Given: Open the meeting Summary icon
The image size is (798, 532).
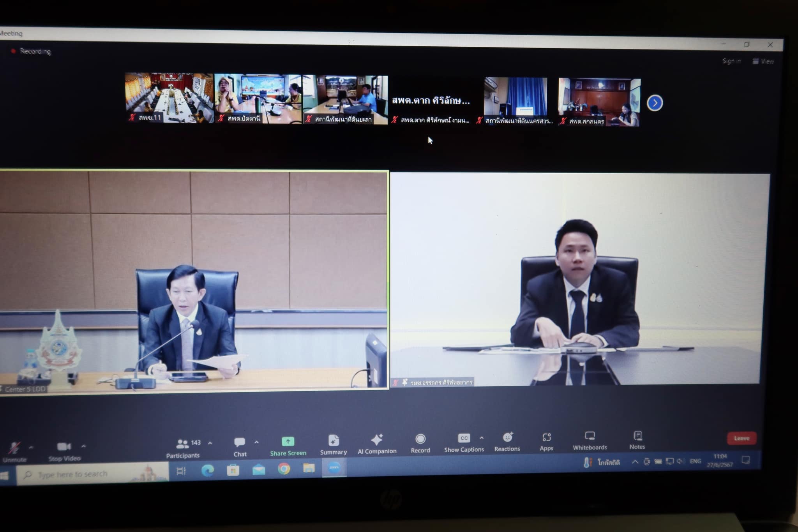Looking at the screenshot, I should point(334,441).
